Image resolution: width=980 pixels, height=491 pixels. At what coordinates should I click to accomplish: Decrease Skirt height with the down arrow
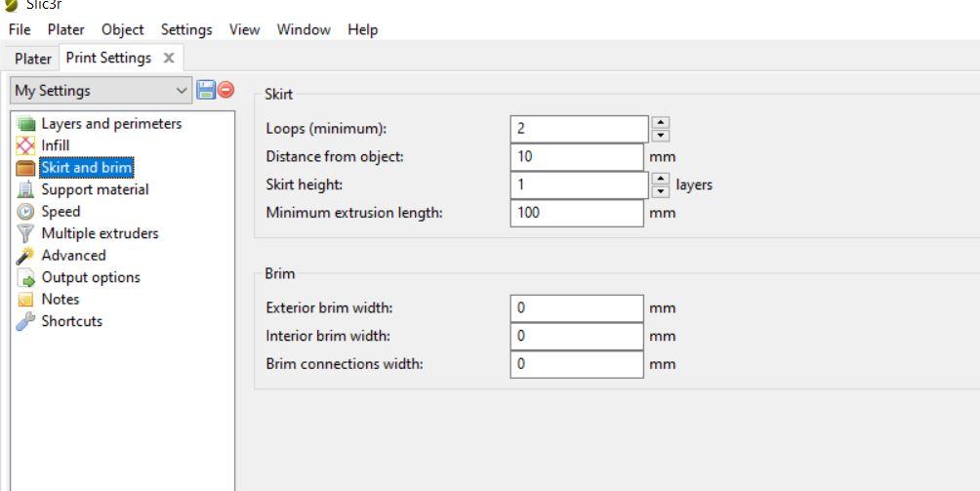(x=661, y=191)
